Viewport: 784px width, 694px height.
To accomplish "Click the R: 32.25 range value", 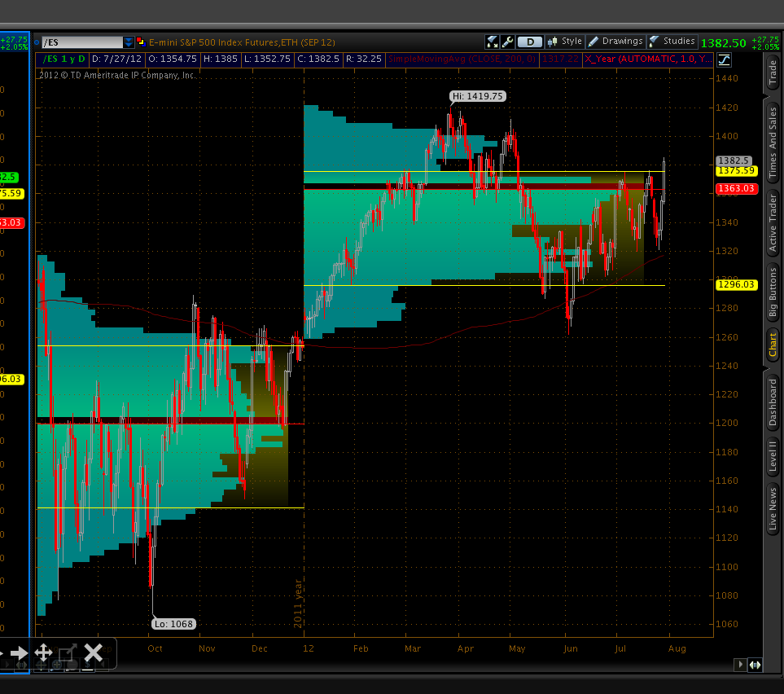I will 363,59.
